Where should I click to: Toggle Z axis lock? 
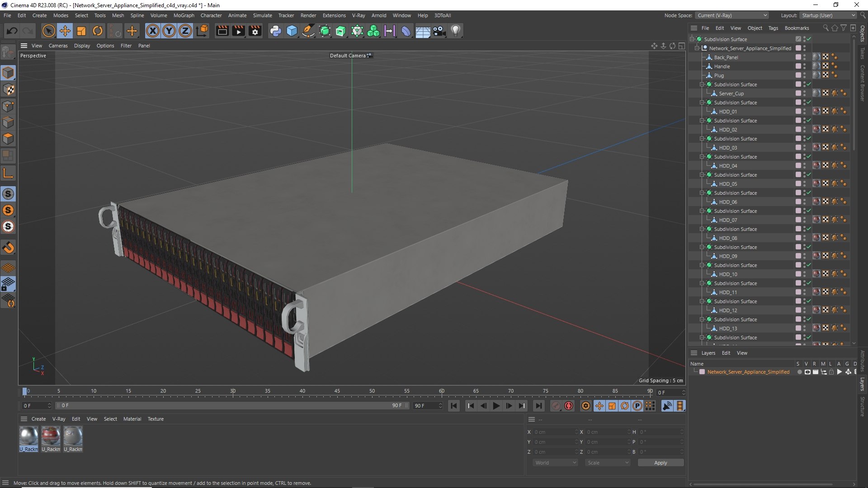[185, 31]
